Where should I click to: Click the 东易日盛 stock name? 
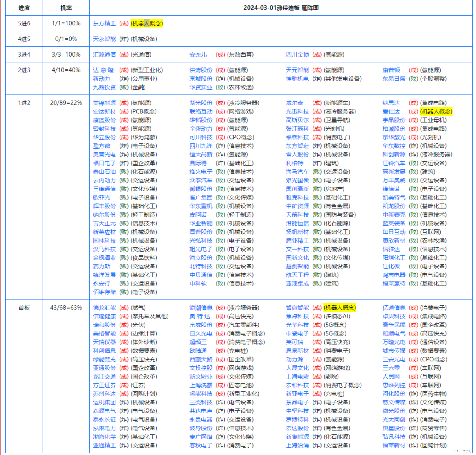coord(394,79)
